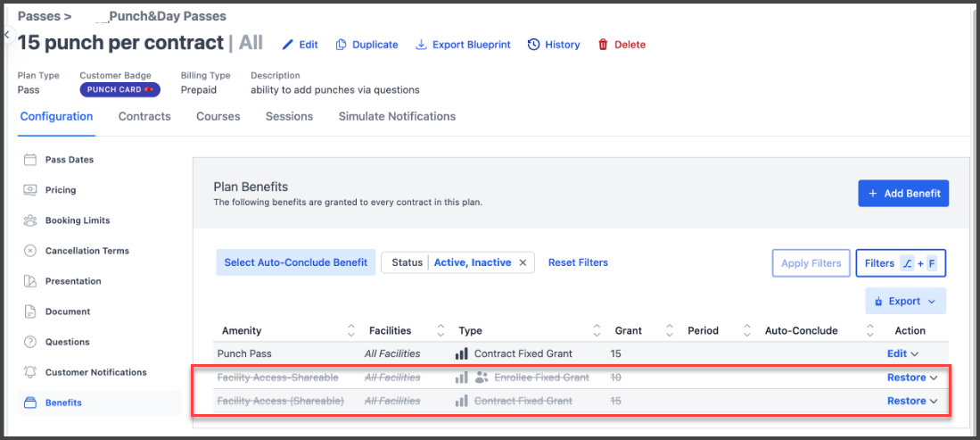Viewport: 980px width, 440px height.
Task: Click the red Delete trash icon
Action: 603,45
